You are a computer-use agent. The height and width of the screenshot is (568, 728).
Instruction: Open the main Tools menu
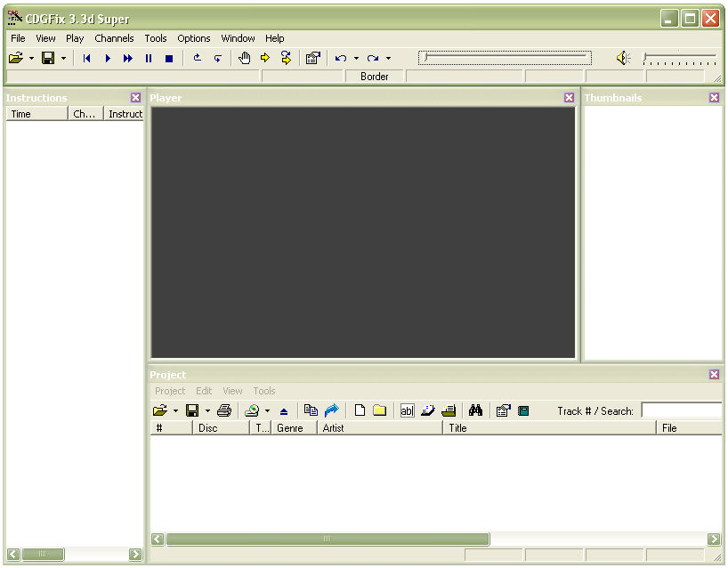pyautogui.click(x=156, y=38)
